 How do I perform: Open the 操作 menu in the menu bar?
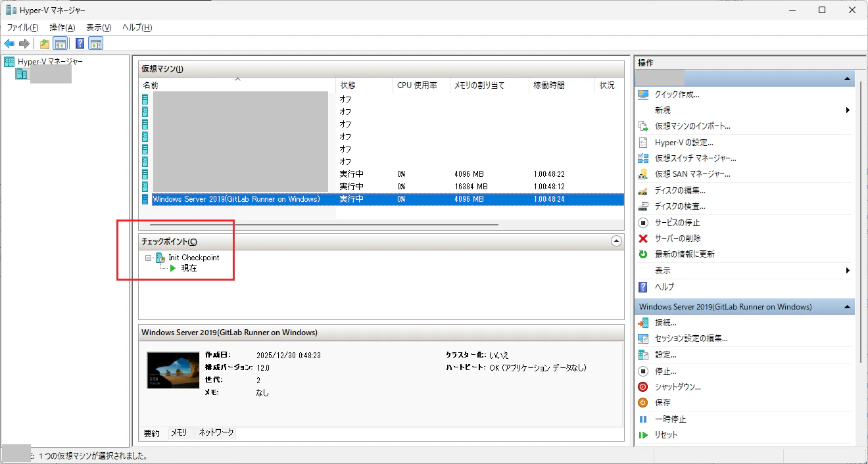coord(62,27)
